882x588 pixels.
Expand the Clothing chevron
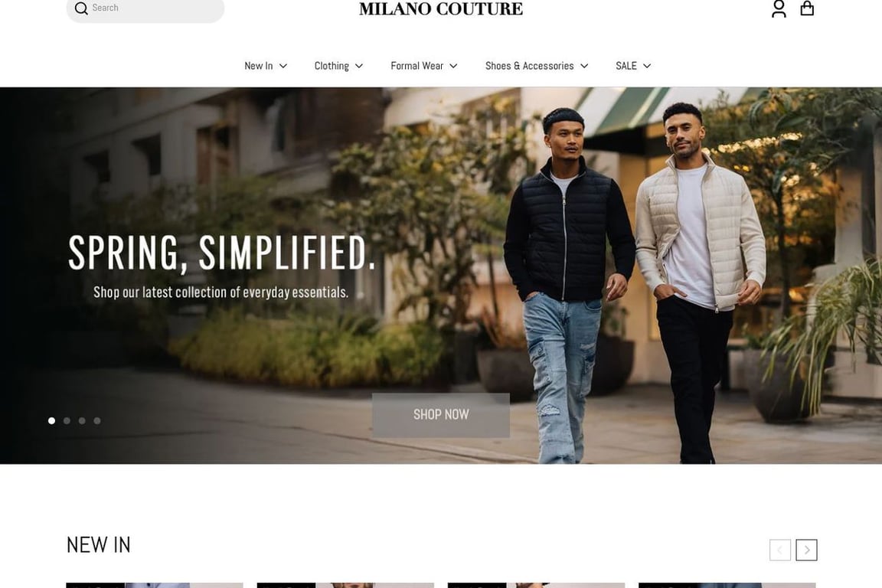359,66
